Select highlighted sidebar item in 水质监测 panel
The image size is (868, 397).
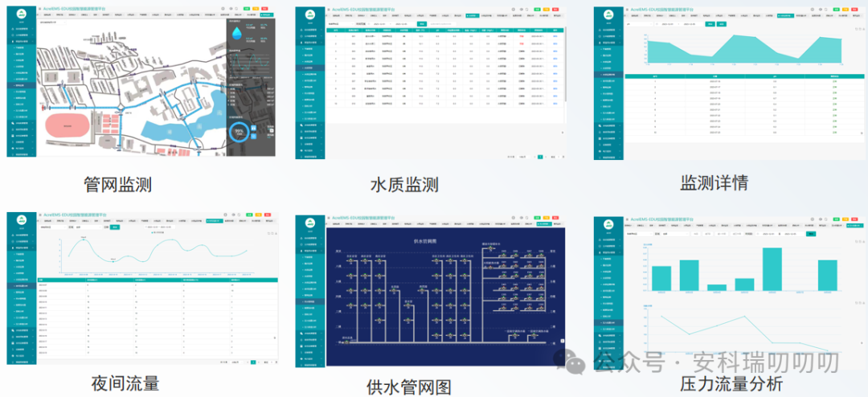(x=310, y=68)
